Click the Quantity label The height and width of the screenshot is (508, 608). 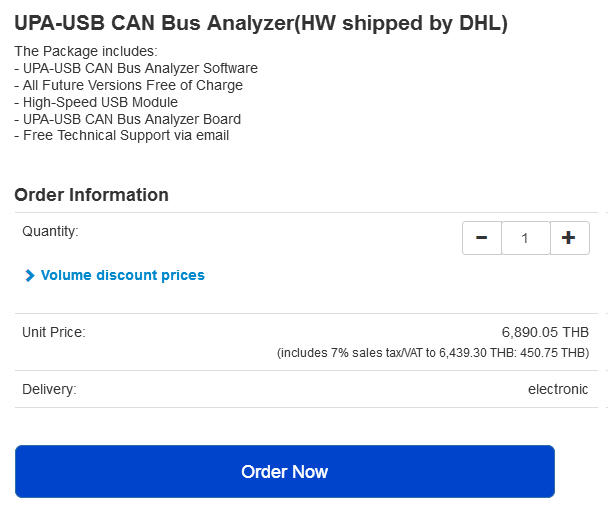(50, 231)
